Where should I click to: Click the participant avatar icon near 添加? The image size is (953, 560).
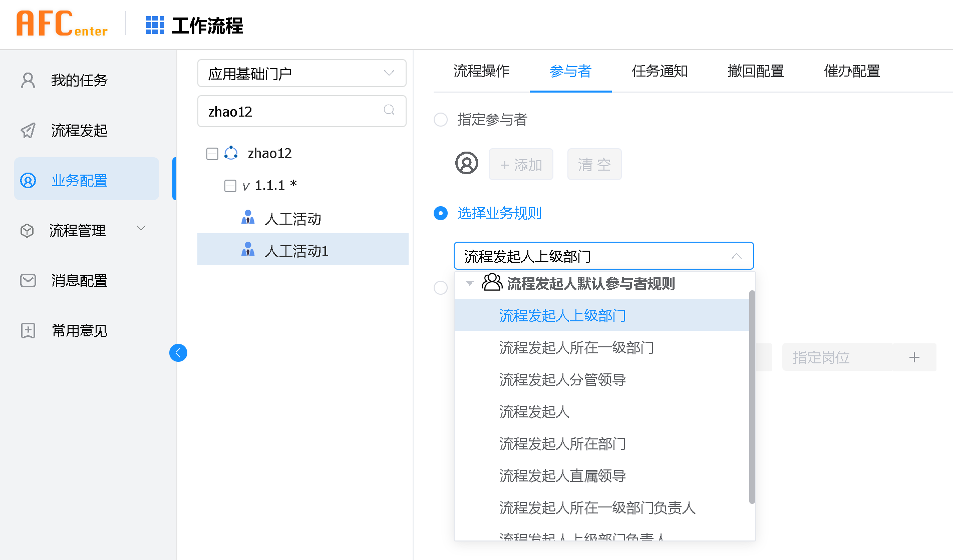[x=466, y=163]
